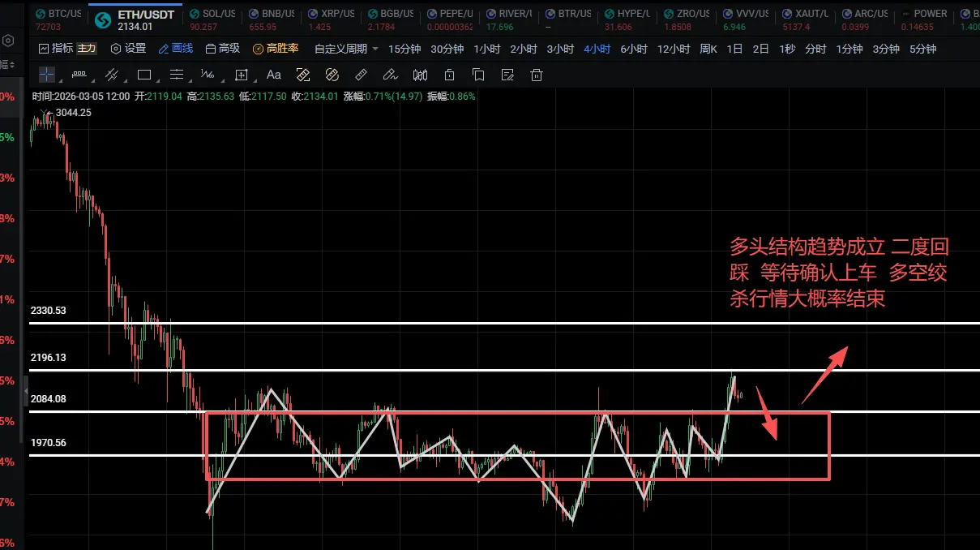Viewport: 980px width, 550px height.
Task: Open the PEPE ticker tab
Action: [450, 19]
